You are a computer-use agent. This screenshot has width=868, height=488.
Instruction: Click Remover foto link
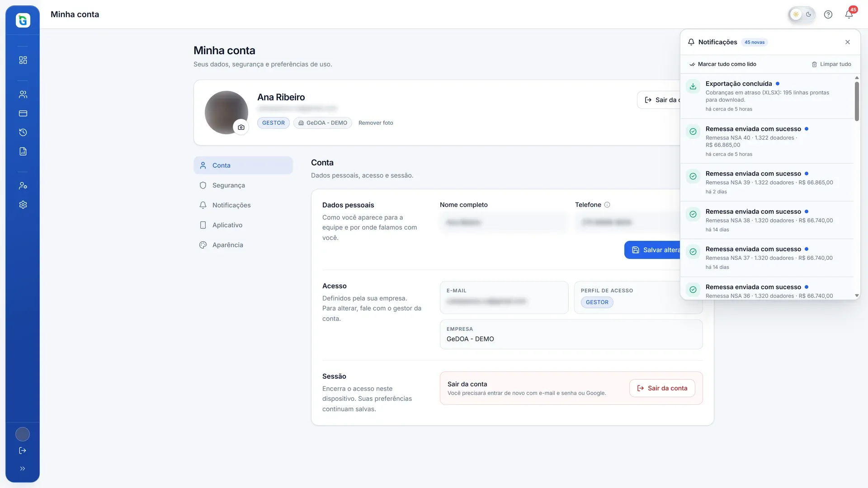click(376, 123)
